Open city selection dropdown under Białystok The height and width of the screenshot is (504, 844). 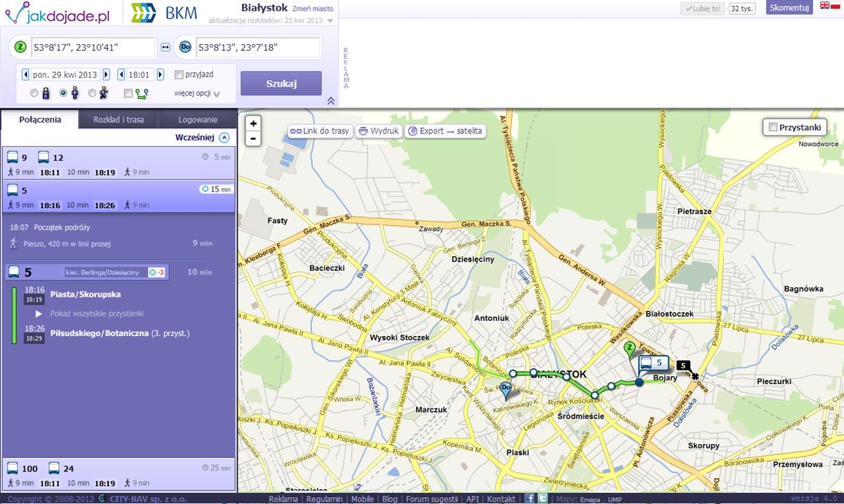coord(330,21)
